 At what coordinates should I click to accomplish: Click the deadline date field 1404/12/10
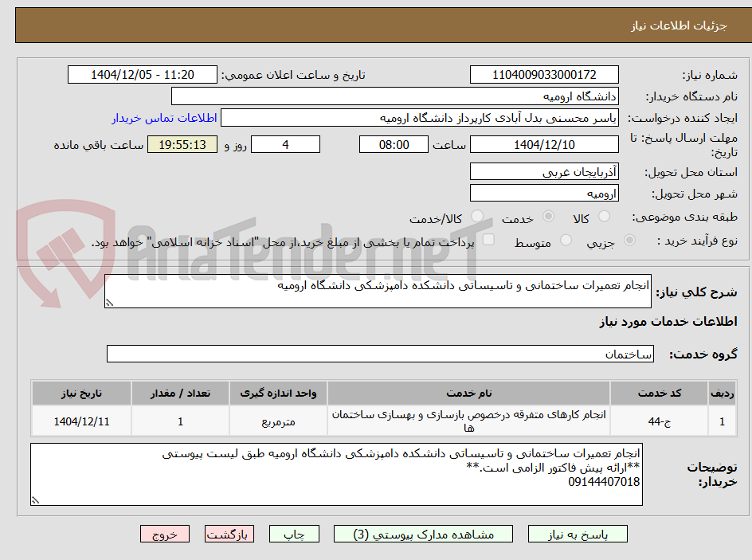(x=544, y=144)
